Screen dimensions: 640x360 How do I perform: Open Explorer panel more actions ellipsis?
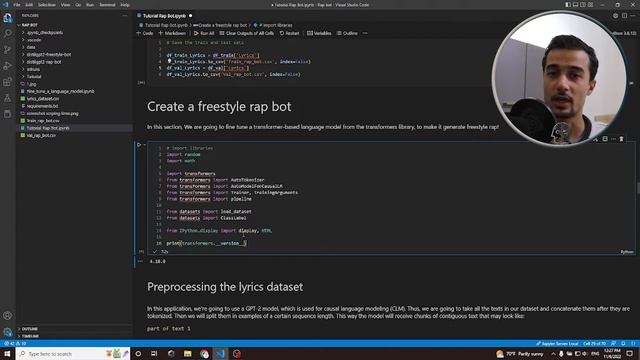point(124,16)
